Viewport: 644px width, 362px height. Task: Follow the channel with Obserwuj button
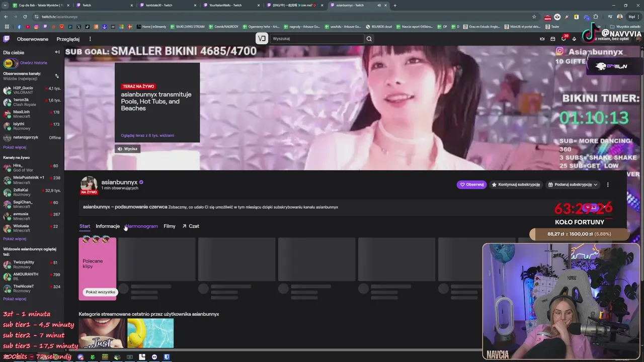point(471,185)
